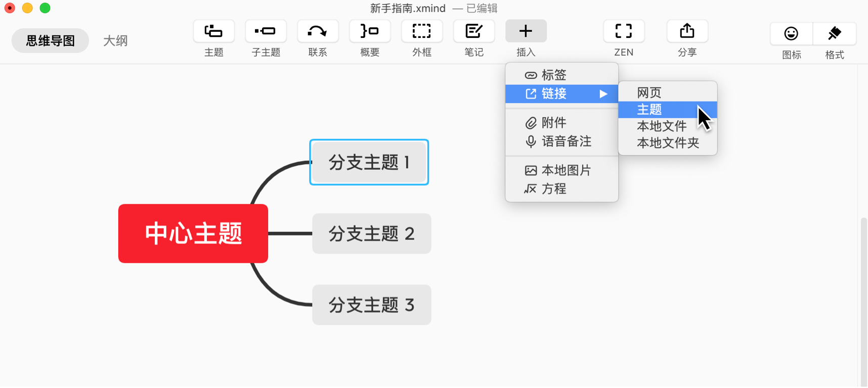Open the Share (分享) menu
The image size is (868, 388).
point(687,32)
